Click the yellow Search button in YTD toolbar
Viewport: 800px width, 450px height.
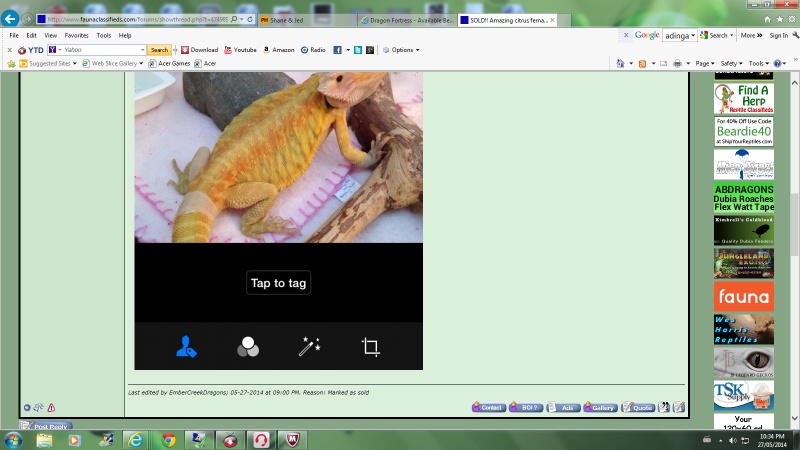pyautogui.click(x=159, y=50)
